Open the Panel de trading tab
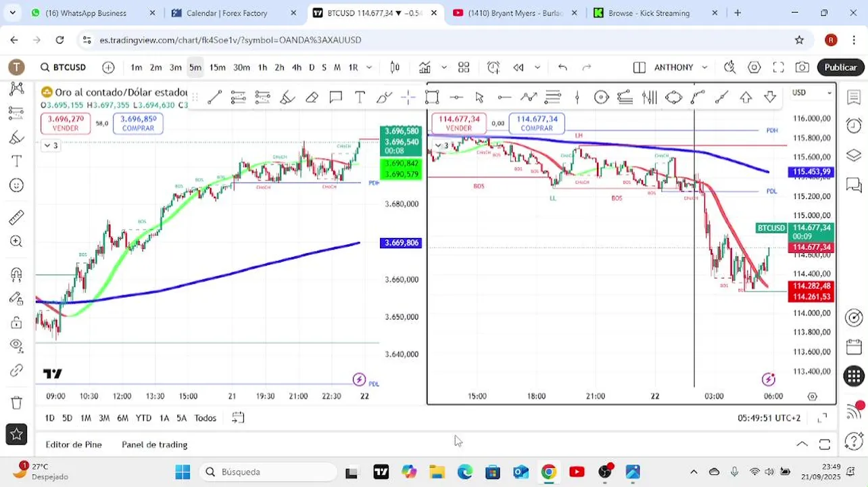 click(155, 444)
